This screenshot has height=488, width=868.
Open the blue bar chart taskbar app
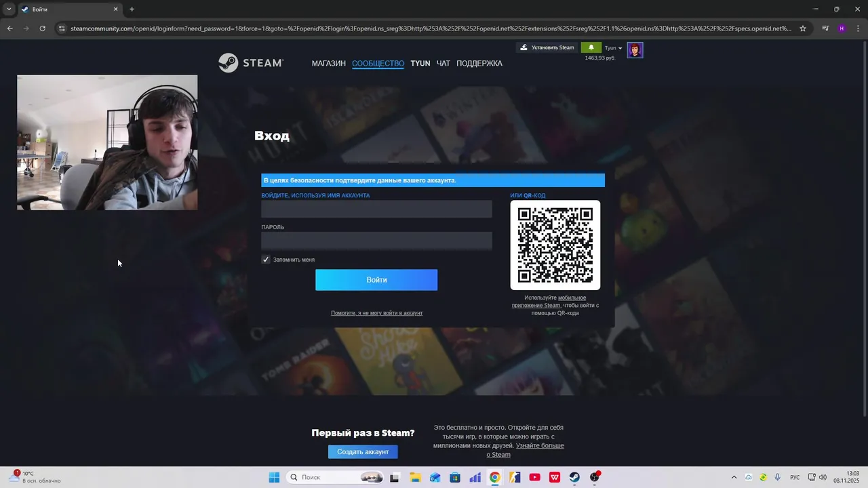click(475, 477)
